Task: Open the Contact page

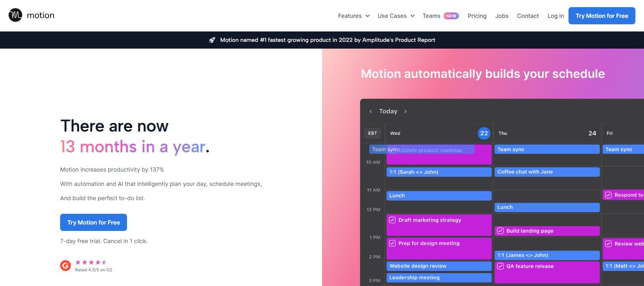Action: pyautogui.click(x=528, y=16)
